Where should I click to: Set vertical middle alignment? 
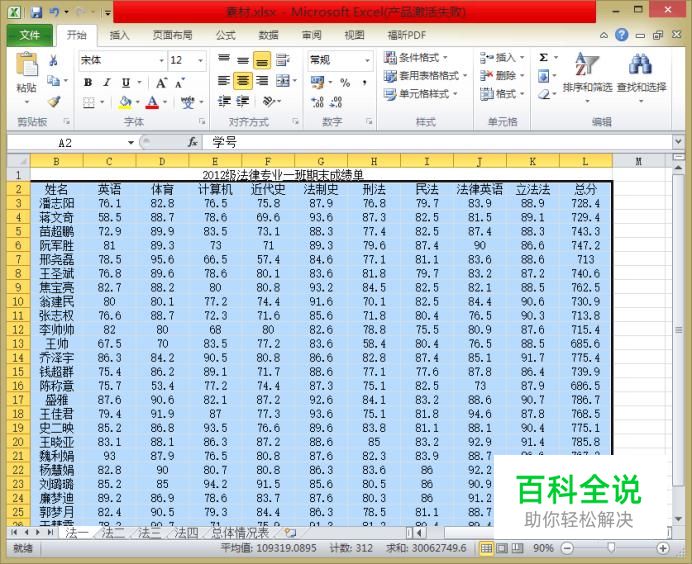[x=243, y=60]
